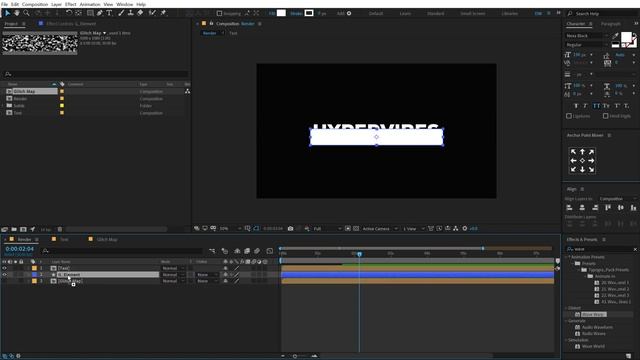This screenshot has width=640, height=360.
Task: Open the Window menu
Action: (x=124, y=4)
